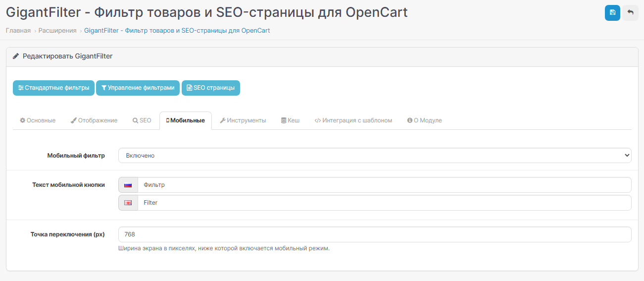Click the Точка переключения (px) label
644x281 pixels.
pyautogui.click(x=68, y=234)
